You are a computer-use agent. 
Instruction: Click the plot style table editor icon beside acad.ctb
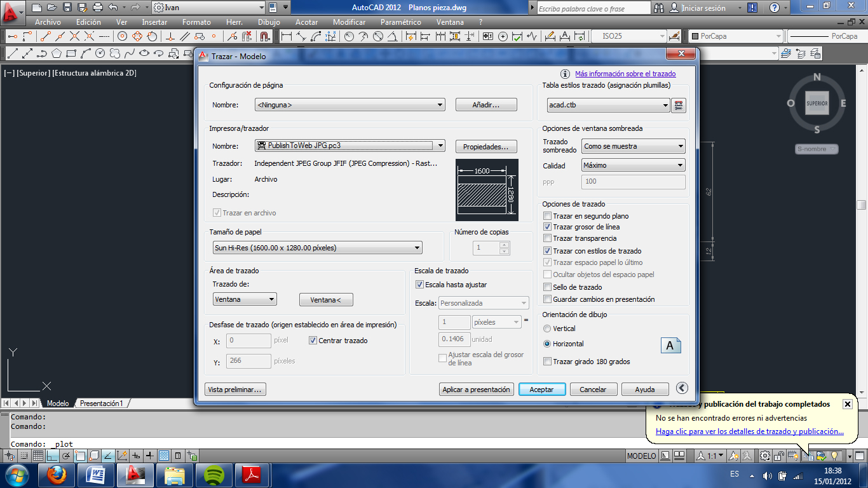[679, 105]
